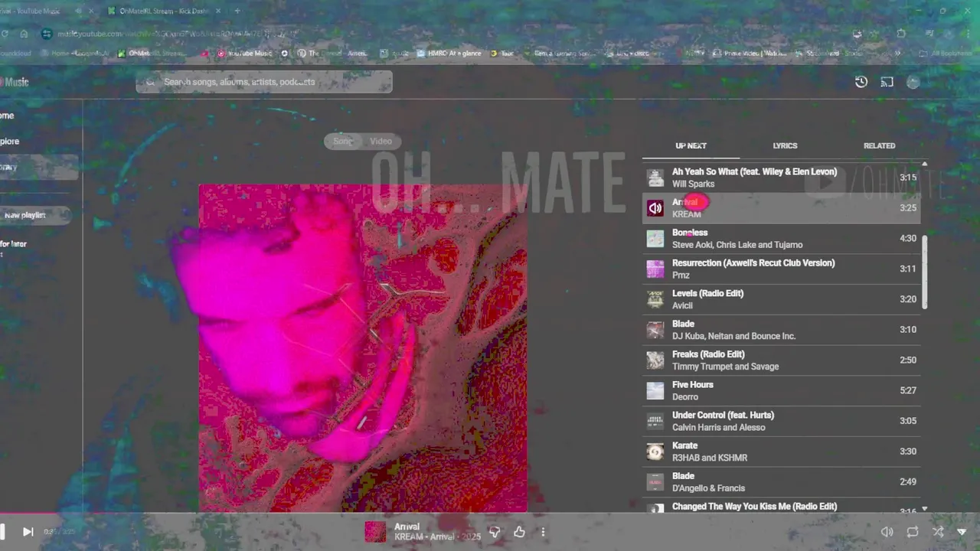Play Freaks (Radio Edit) from queue
This screenshot has width=980, height=551.
(781, 360)
